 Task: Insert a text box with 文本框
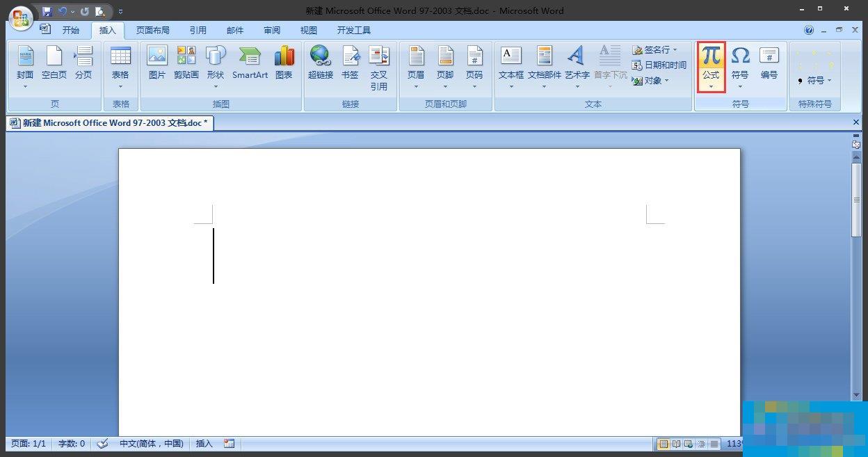511,67
